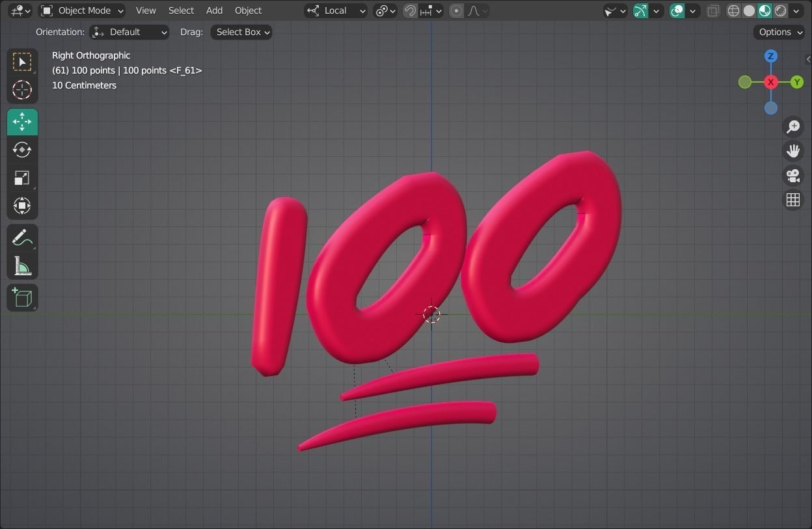Screen dimensions: 812x529
Task: Click the Pan view hand icon
Action: (x=793, y=151)
